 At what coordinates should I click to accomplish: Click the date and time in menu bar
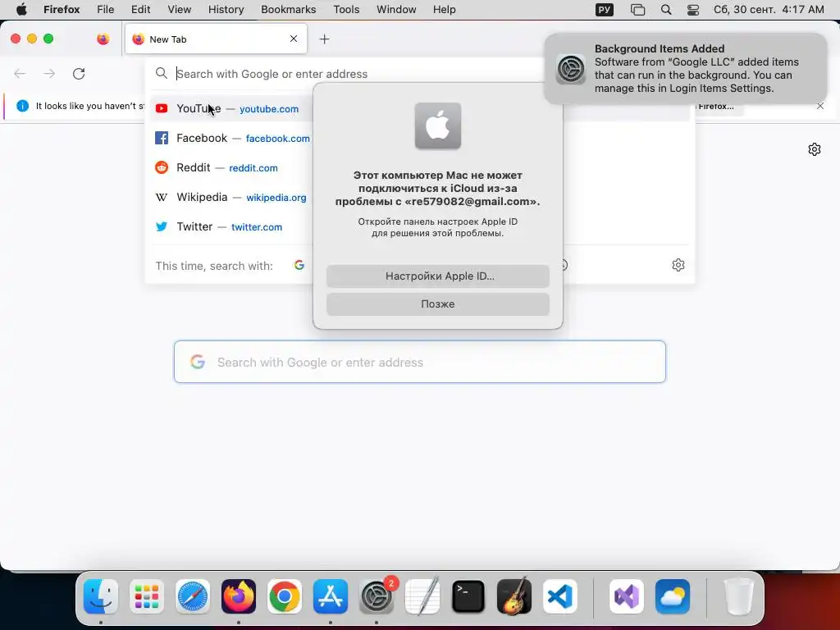point(769,10)
